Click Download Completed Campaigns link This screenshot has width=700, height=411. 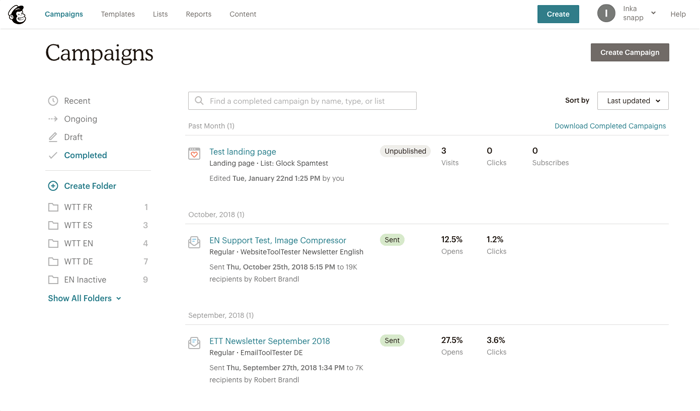coord(609,126)
